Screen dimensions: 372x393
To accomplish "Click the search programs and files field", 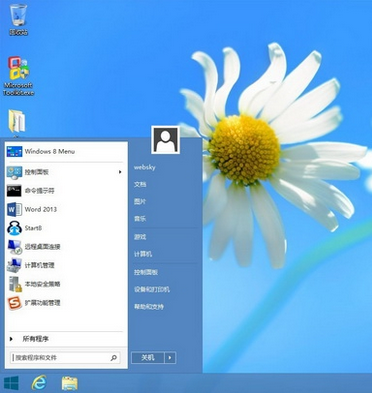I will pyautogui.click(x=65, y=358).
